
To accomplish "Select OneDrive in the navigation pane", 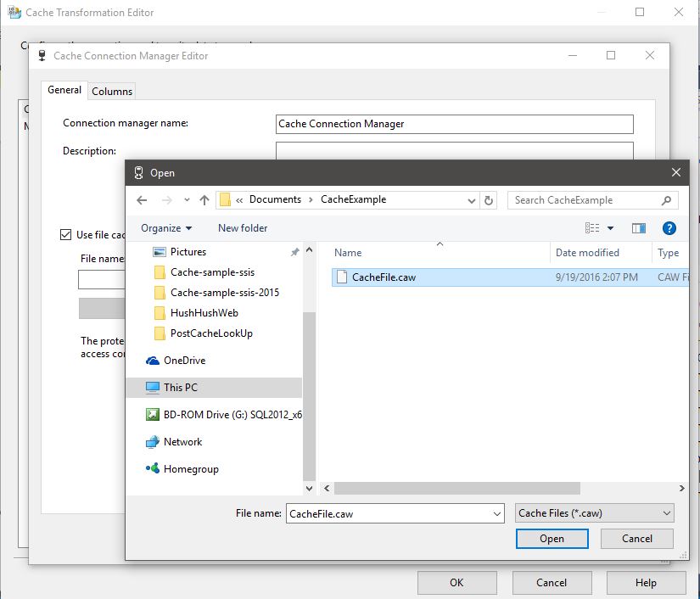I will (184, 361).
